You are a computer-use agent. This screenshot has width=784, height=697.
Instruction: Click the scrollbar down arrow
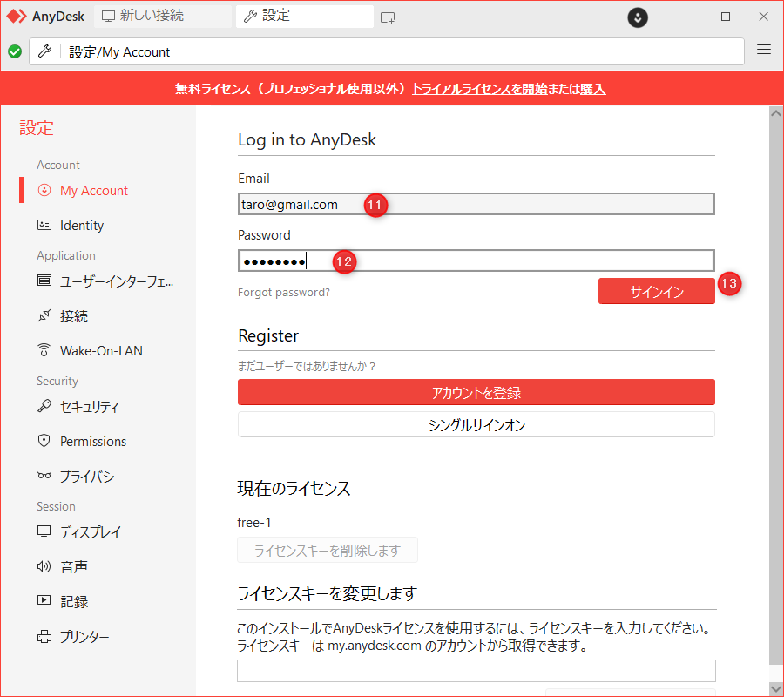point(776,688)
